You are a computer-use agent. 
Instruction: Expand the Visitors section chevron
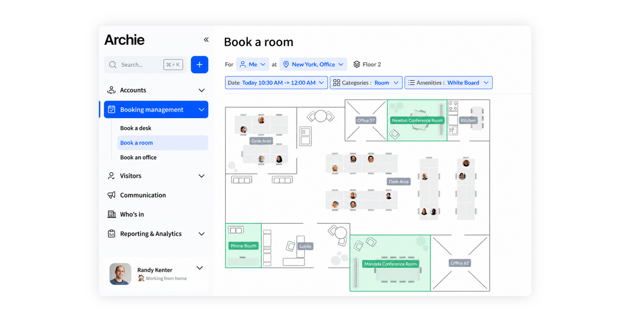[202, 176]
